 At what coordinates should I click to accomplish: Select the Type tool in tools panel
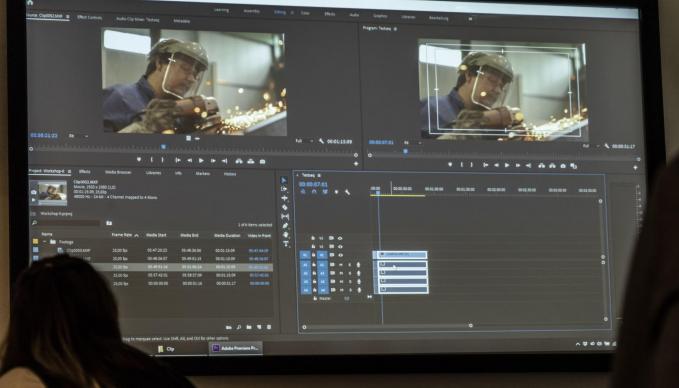click(x=285, y=244)
